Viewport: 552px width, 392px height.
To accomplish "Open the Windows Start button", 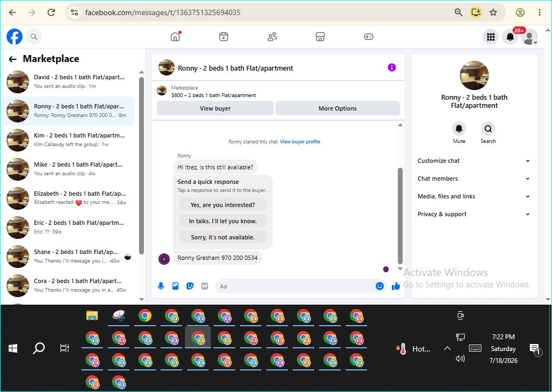I will point(13,349).
